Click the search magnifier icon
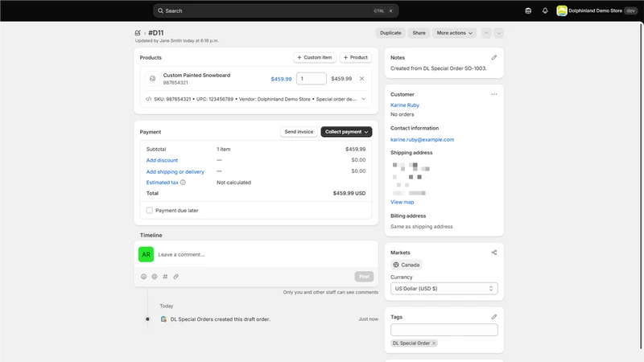The width and height of the screenshot is (644, 362). 160,11
